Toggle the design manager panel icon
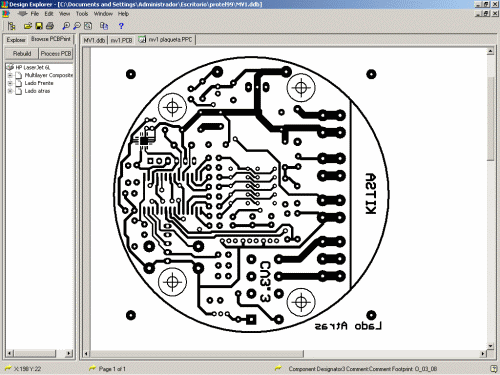The width and height of the screenshot is (500, 375). [x=12, y=26]
